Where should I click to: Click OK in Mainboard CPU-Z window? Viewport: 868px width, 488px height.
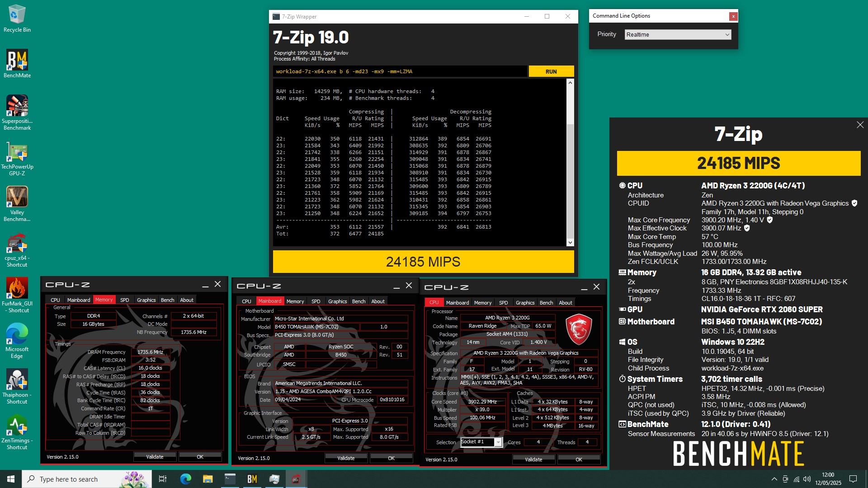pos(391,458)
